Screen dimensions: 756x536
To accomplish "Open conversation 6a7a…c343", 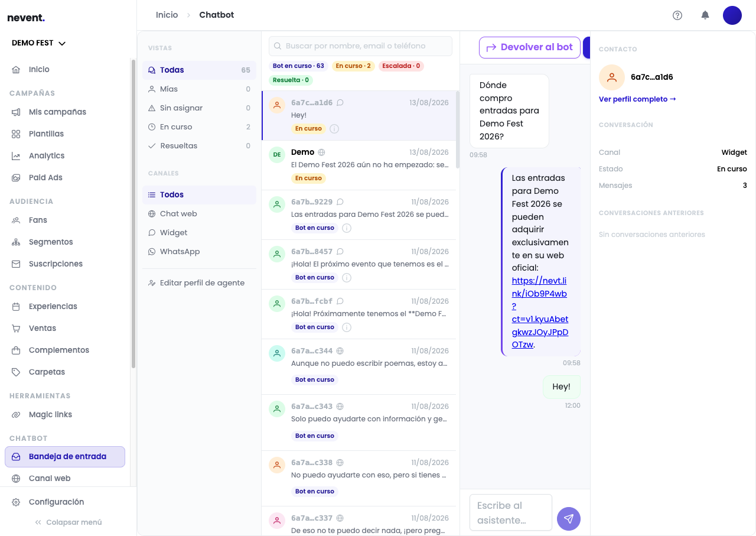I will pos(360,423).
